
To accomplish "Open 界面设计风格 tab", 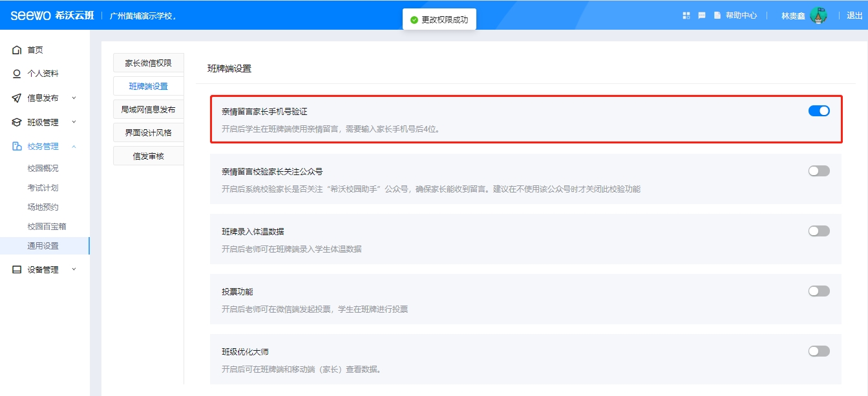I will point(149,132).
